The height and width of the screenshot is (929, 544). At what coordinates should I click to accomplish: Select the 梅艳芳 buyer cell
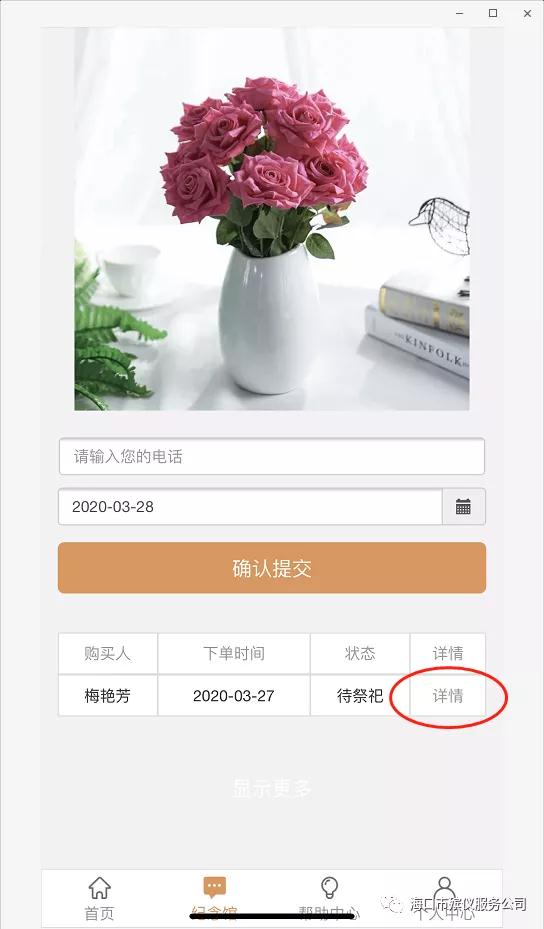(x=107, y=696)
